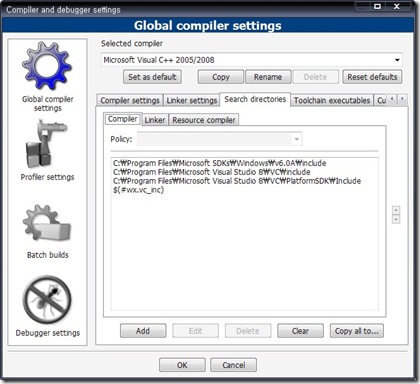The width and height of the screenshot is (420, 384).
Task: Clear all search directories
Action: click(300, 331)
